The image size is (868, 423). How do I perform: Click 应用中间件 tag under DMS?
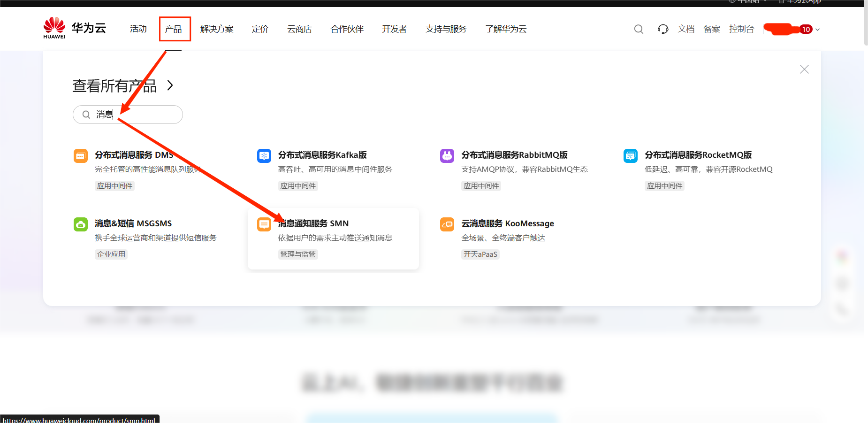114,186
